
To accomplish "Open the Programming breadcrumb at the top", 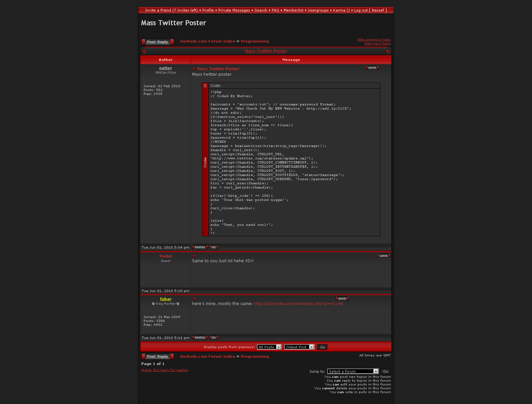I will (254, 41).
